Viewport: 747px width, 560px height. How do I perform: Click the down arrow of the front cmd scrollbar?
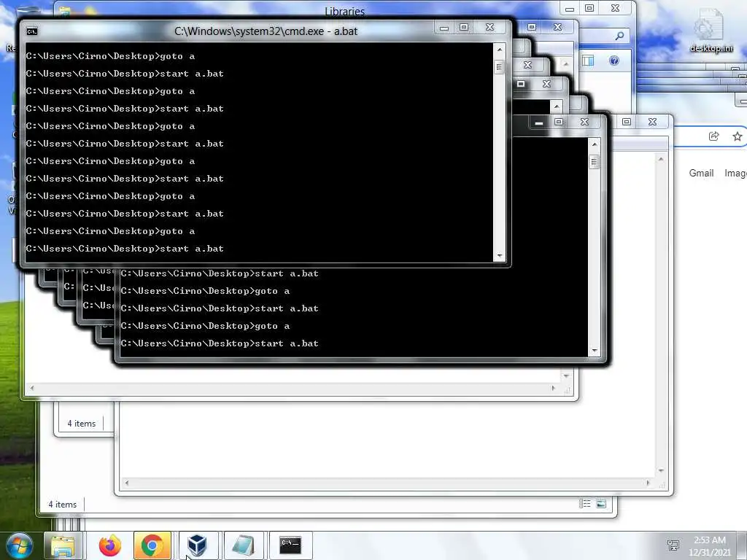coord(499,256)
